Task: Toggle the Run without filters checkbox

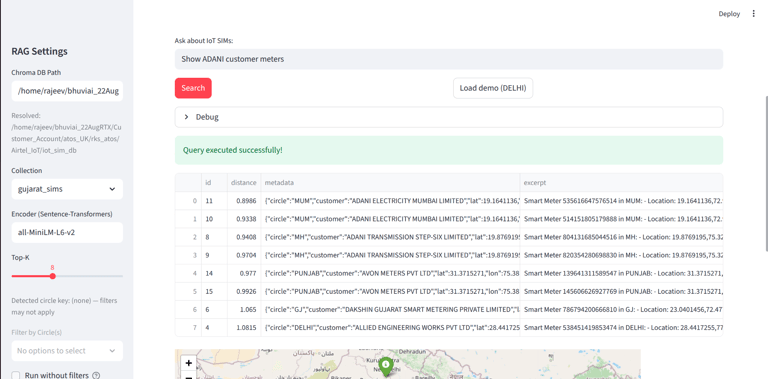Action: tap(16, 375)
